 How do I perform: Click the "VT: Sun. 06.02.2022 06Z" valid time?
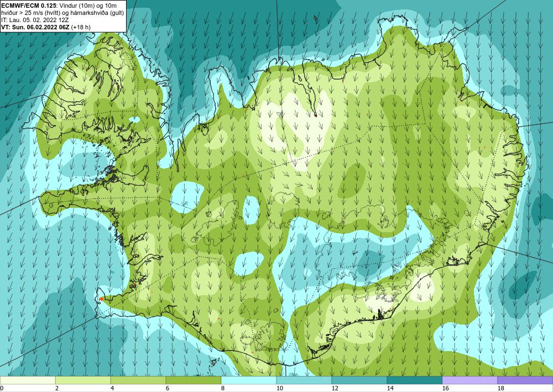35,27
